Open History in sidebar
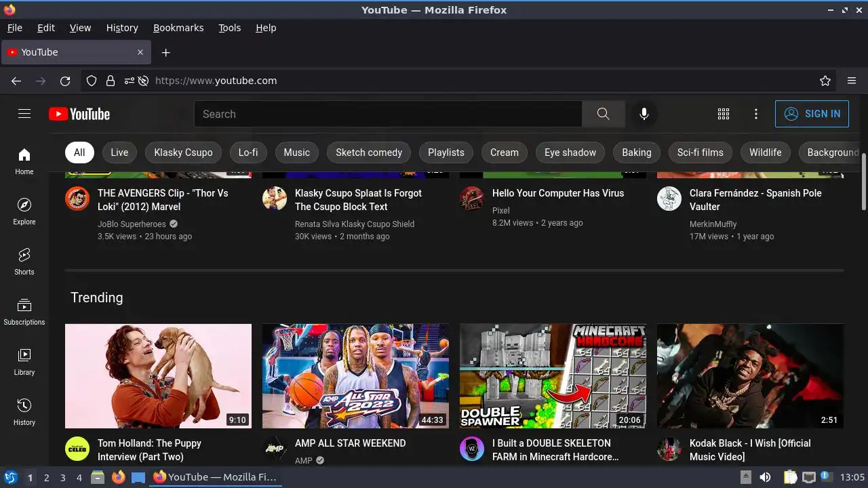Viewport: 868px width, 488px height. point(24,412)
